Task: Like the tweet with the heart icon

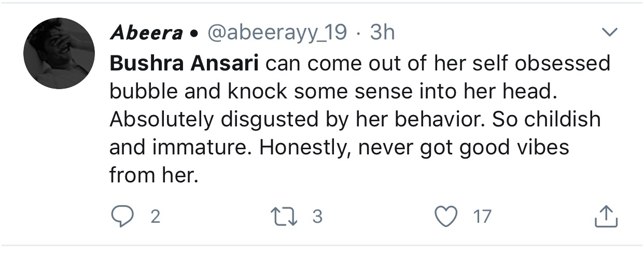Action: tap(447, 216)
